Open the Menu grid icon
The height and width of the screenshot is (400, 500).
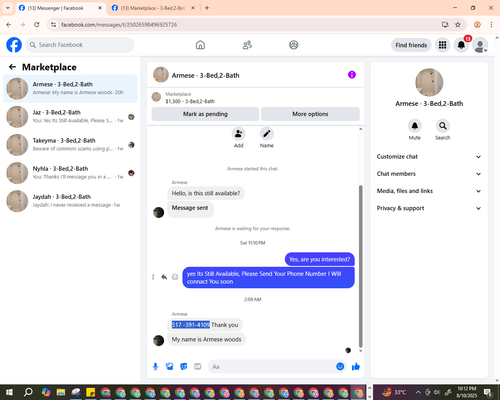click(442, 45)
